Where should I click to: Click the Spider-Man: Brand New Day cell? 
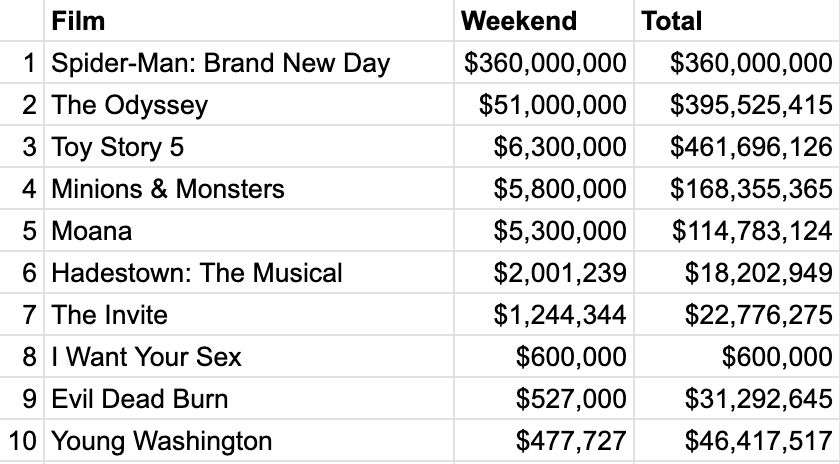[249, 63]
